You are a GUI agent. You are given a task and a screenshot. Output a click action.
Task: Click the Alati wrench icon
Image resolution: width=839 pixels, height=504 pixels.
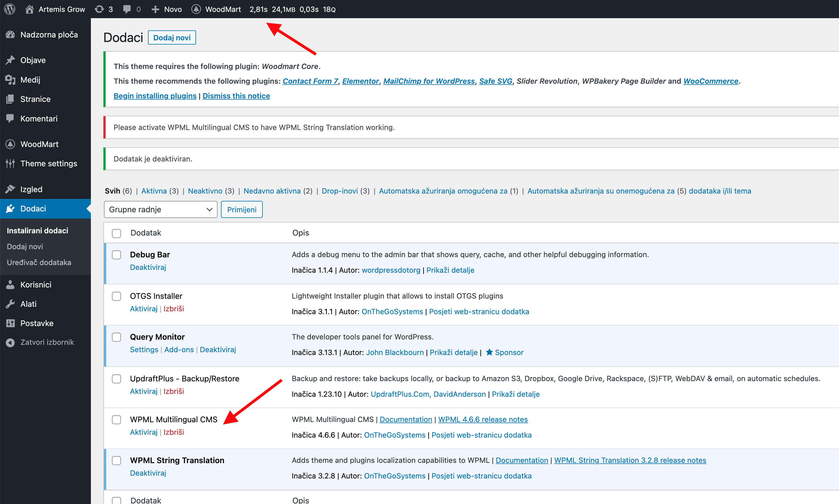11,304
